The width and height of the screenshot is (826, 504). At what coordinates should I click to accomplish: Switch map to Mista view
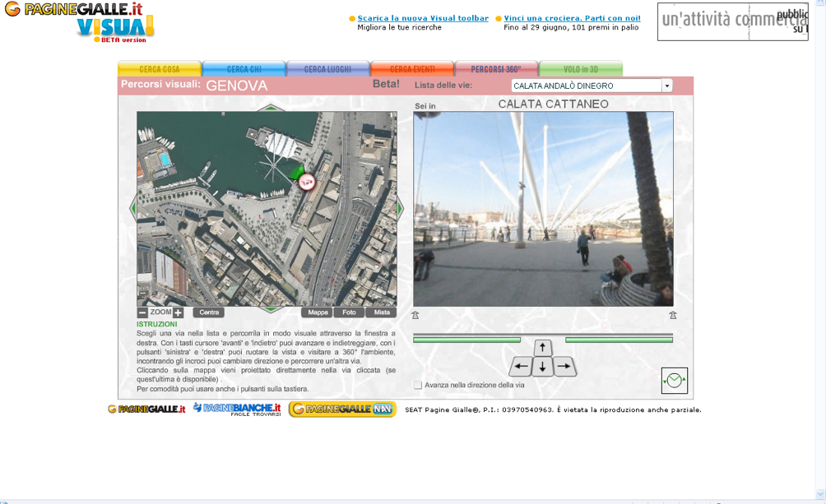(x=382, y=312)
